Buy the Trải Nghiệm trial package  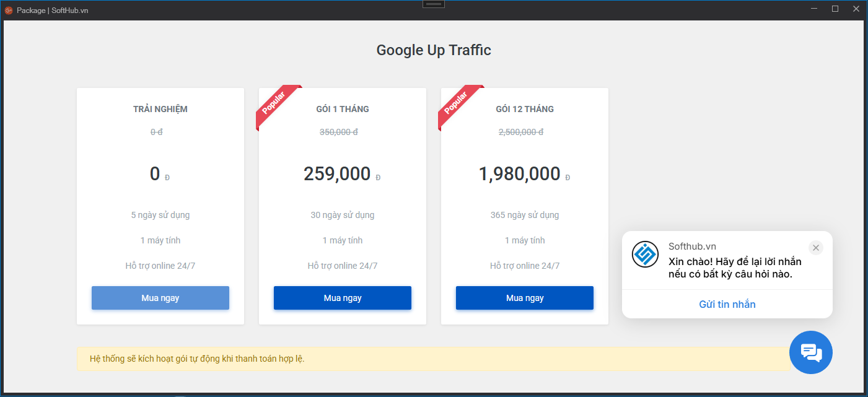[x=160, y=298]
